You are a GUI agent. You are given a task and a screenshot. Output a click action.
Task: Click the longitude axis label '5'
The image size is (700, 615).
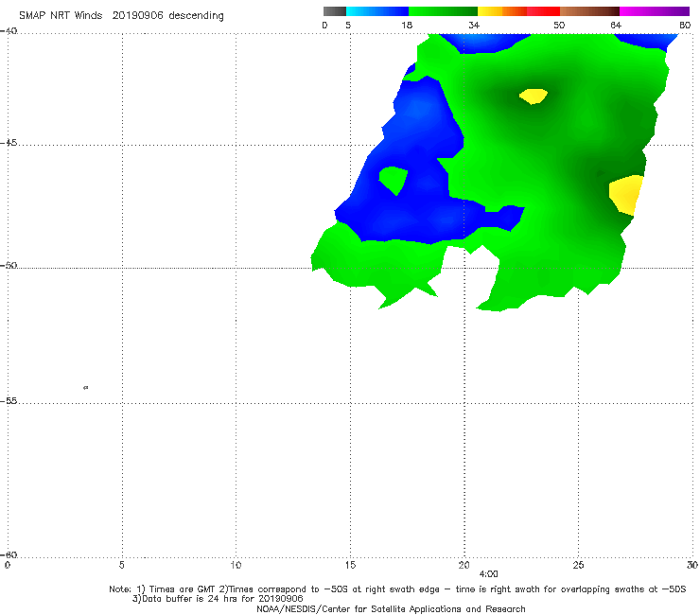[x=121, y=566]
